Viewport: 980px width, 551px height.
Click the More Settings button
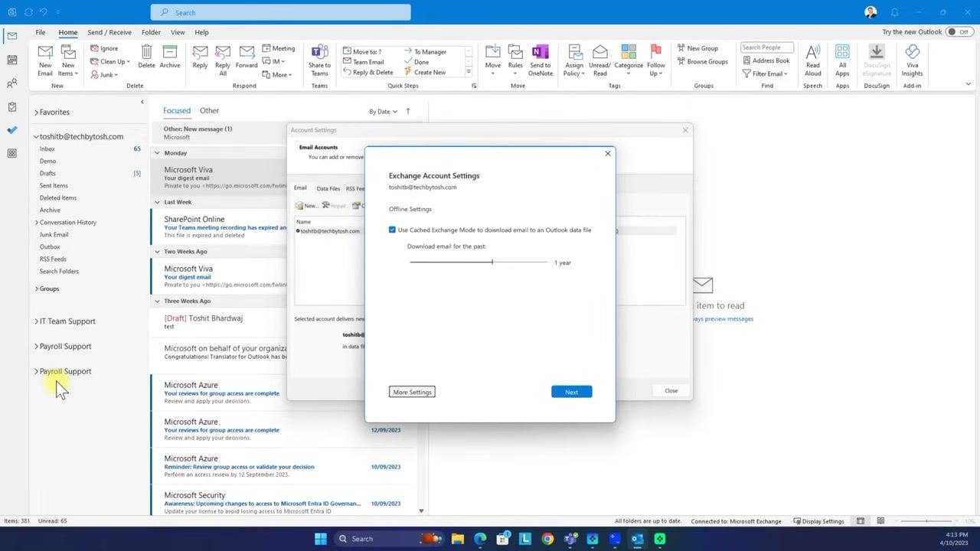click(x=412, y=392)
